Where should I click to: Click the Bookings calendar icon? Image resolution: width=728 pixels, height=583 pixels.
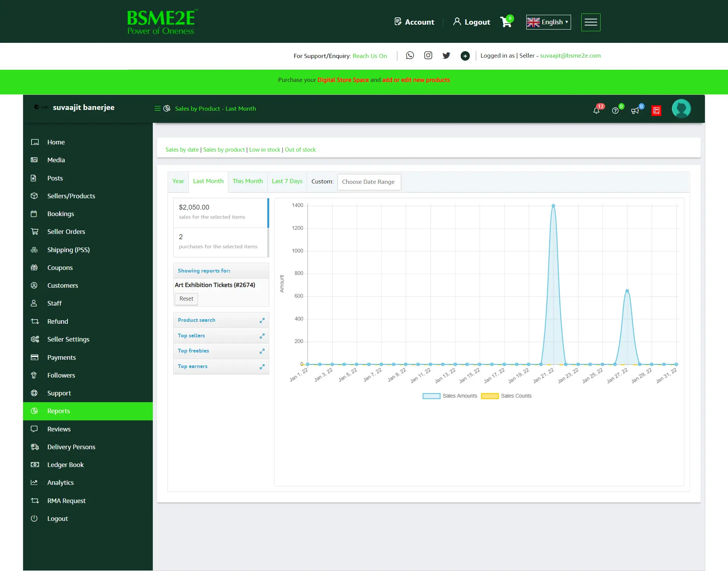point(34,214)
